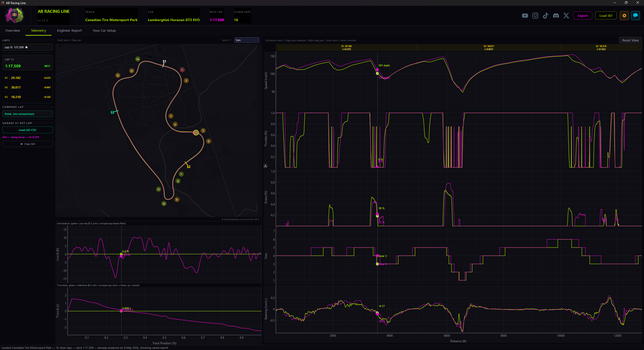The width and height of the screenshot is (644, 350).
Task: Click the Canadian Tire Motorsport Park track name
Action: pos(111,20)
